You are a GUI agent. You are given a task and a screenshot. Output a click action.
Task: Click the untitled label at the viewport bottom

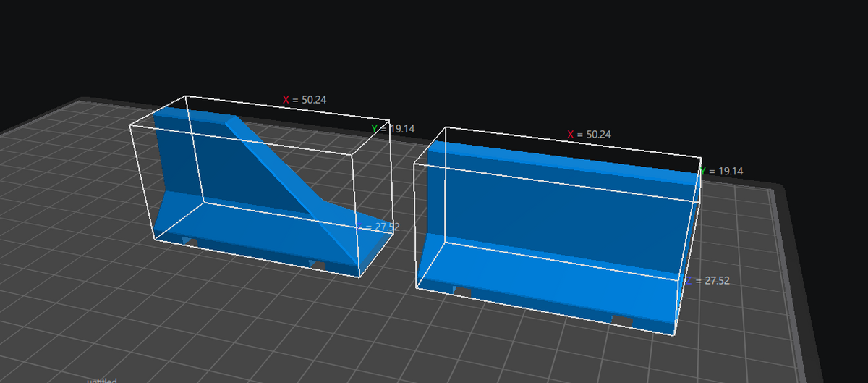tap(102, 379)
